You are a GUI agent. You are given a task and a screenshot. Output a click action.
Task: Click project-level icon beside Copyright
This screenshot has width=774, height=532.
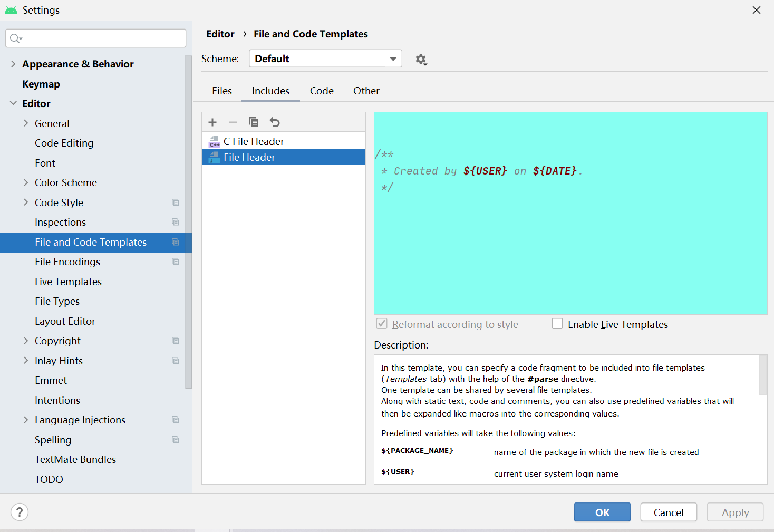coord(176,341)
